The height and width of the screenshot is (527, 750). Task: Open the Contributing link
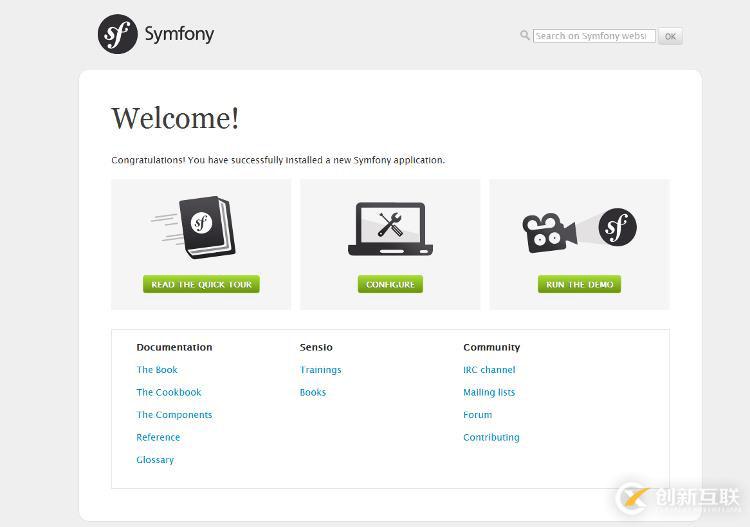tap(491, 437)
